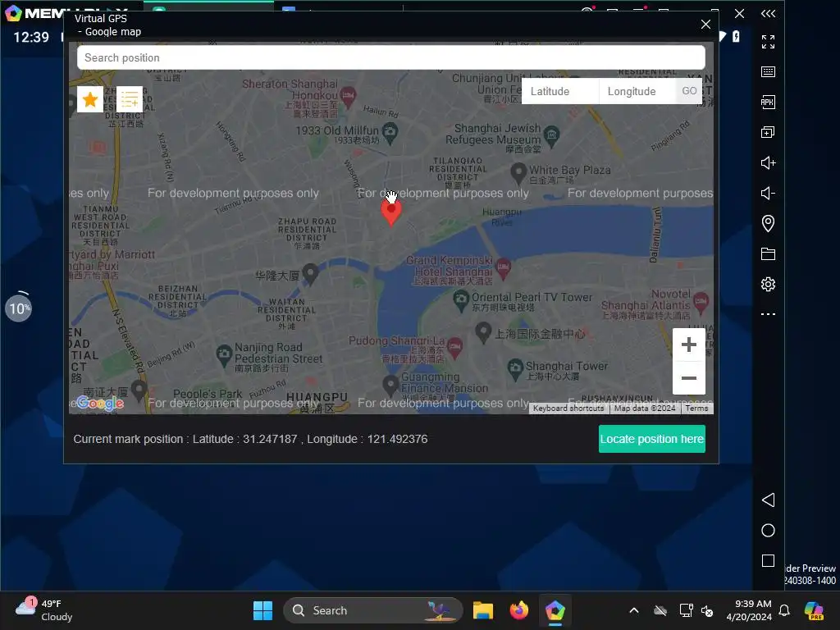The height and width of the screenshot is (630, 840).
Task: Select the 上海国际金融中心 pin
Action: click(484, 332)
